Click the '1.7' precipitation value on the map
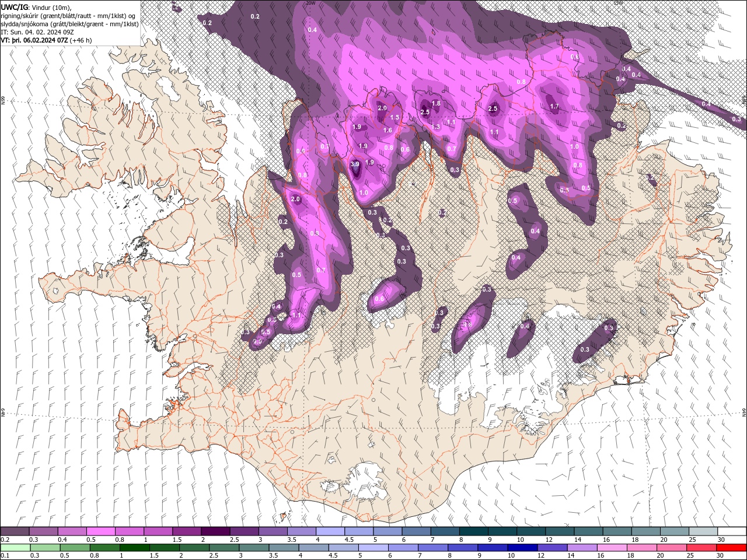This screenshot has width=747, height=560. click(x=554, y=106)
